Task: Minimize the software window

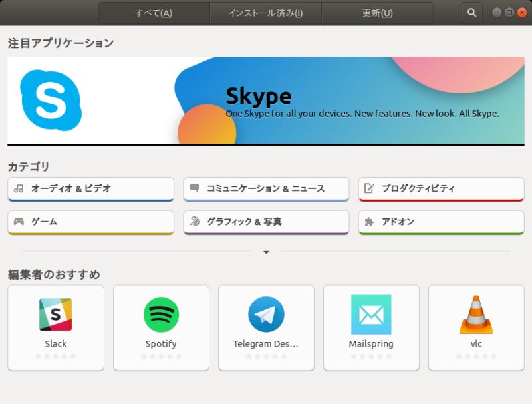Action: [497, 13]
